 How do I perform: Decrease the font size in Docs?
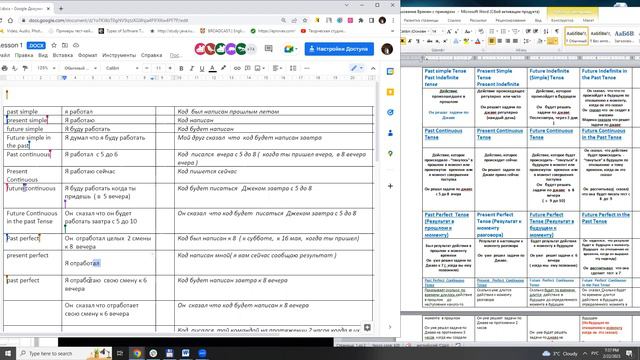(x=147, y=68)
